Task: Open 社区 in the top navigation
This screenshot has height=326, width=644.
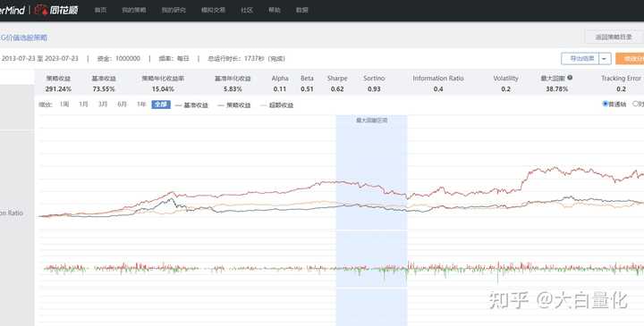Action: pyautogui.click(x=247, y=10)
